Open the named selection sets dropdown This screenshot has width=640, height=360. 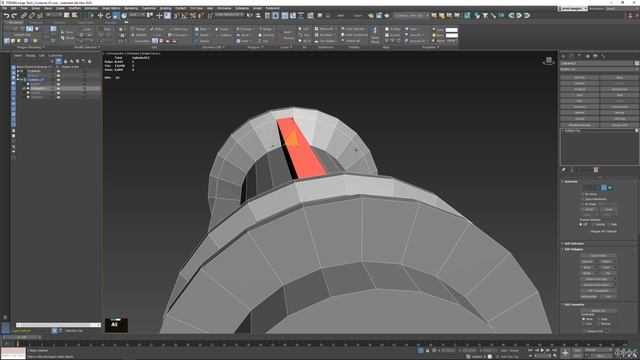pos(229,15)
